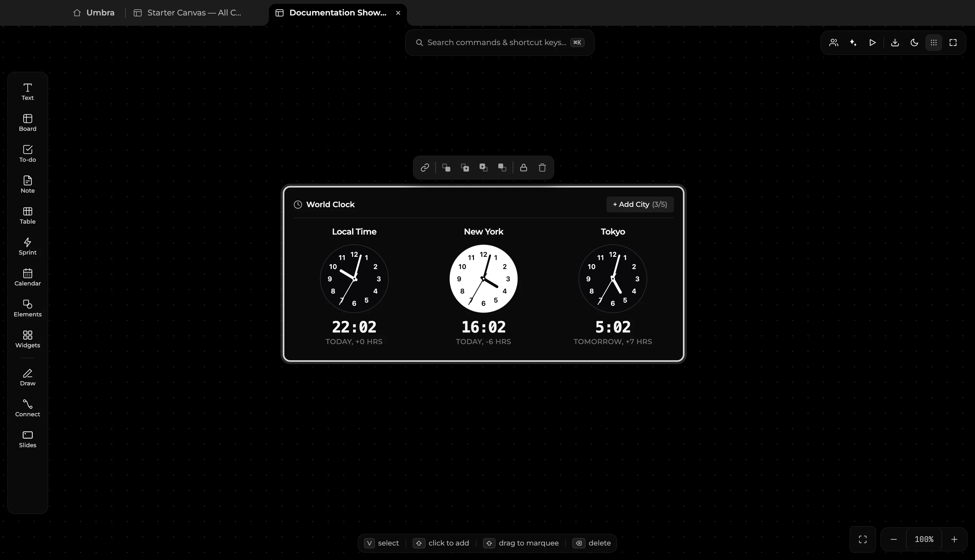This screenshot has width=975, height=560.
Task: Activate the Draw tool
Action: click(x=27, y=377)
